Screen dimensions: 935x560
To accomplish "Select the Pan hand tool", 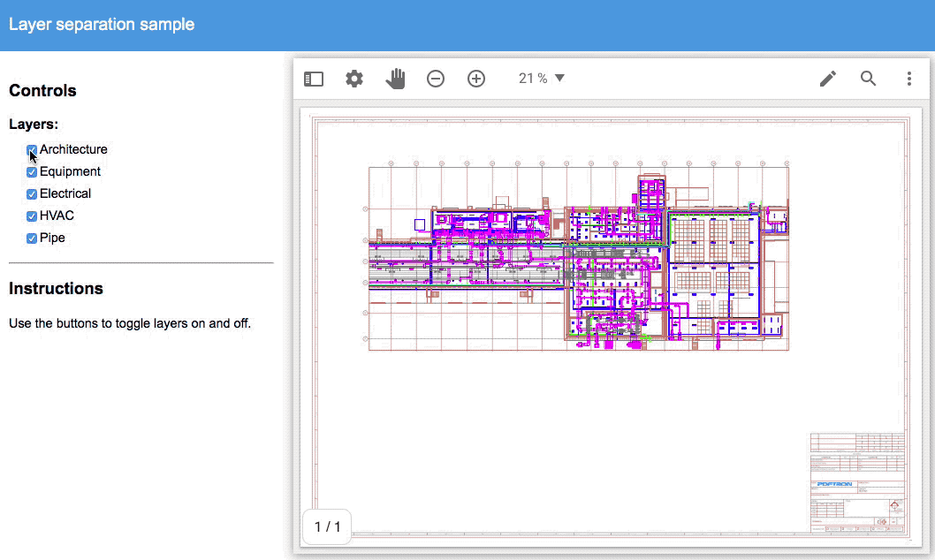I will (x=395, y=79).
